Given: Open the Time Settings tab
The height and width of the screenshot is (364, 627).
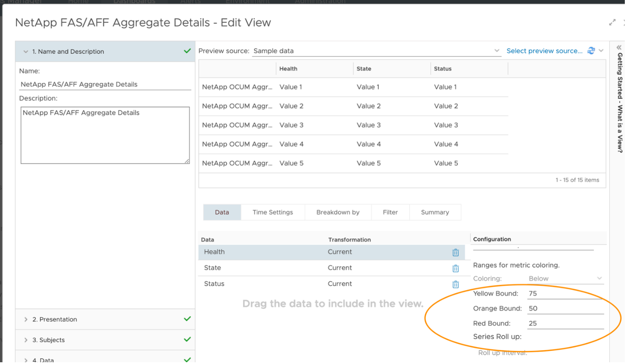Looking at the screenshot, I should [273, 212].
